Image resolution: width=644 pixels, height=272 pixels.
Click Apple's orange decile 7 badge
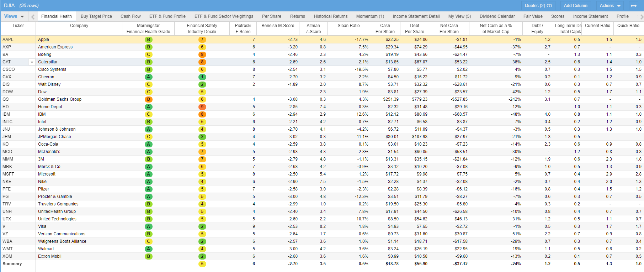(x=202, y=40)
